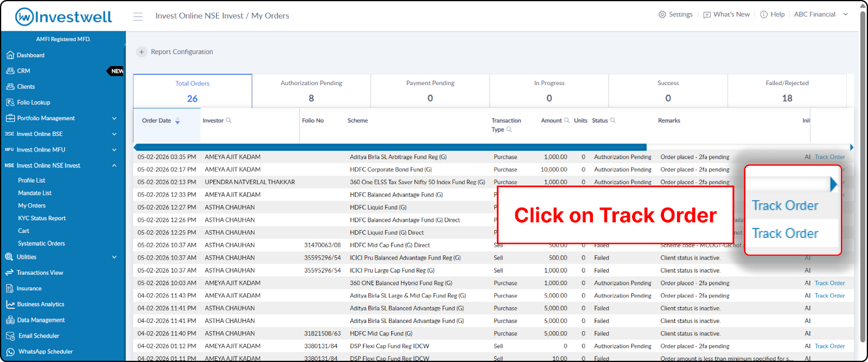Click search icon by Transaction Type
The image size is (868, 362).
coord(509,130)
